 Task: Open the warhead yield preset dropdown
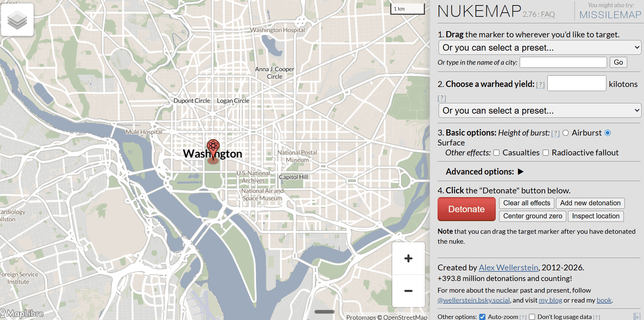pos(540,110)
